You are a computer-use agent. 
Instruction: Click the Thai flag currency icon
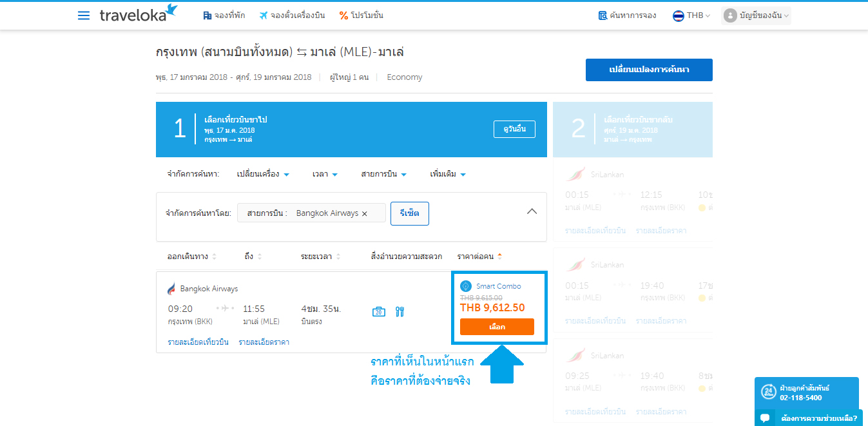click(x=679, y=15)
